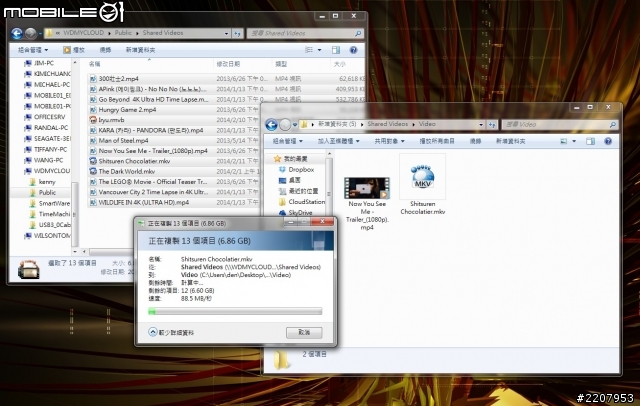Open view options dropdown arrow in Video window

[574, 141]
